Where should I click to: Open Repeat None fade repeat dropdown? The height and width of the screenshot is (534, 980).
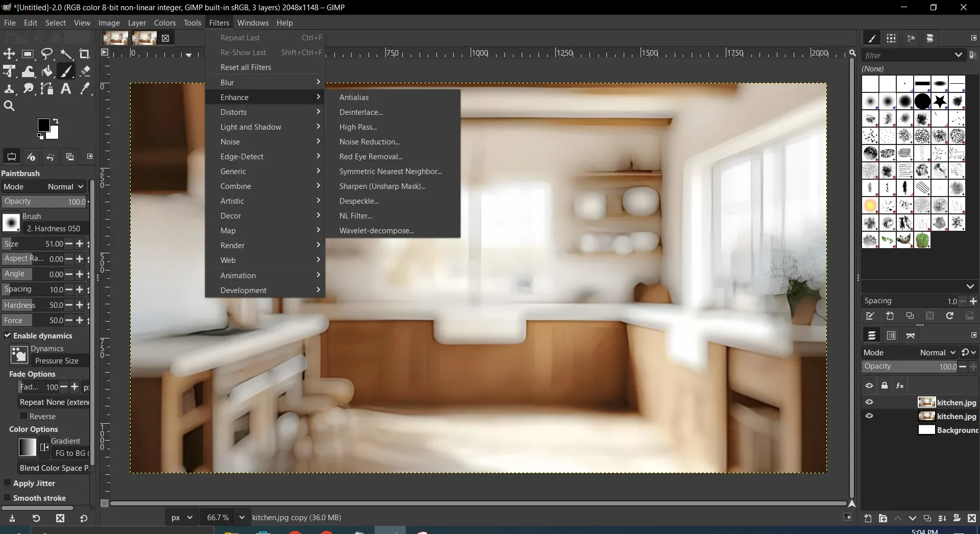click(54, 402)
